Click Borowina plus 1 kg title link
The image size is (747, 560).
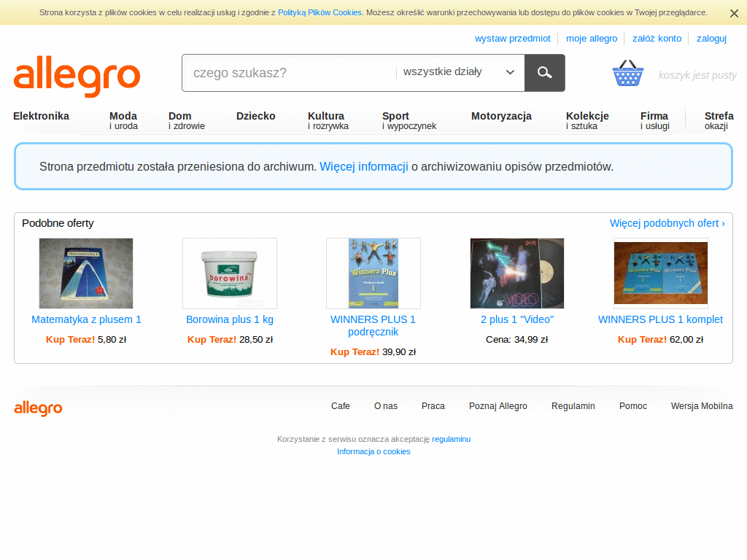[230, 319]
